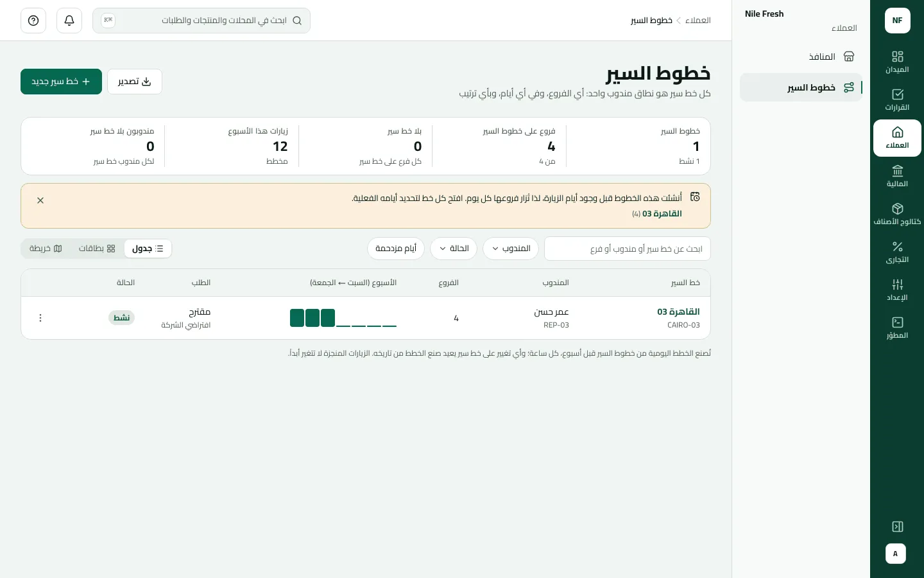Screen dimensions: 924x578
Task: Expand the الحالة status filter dropdown
Action: 454,249
